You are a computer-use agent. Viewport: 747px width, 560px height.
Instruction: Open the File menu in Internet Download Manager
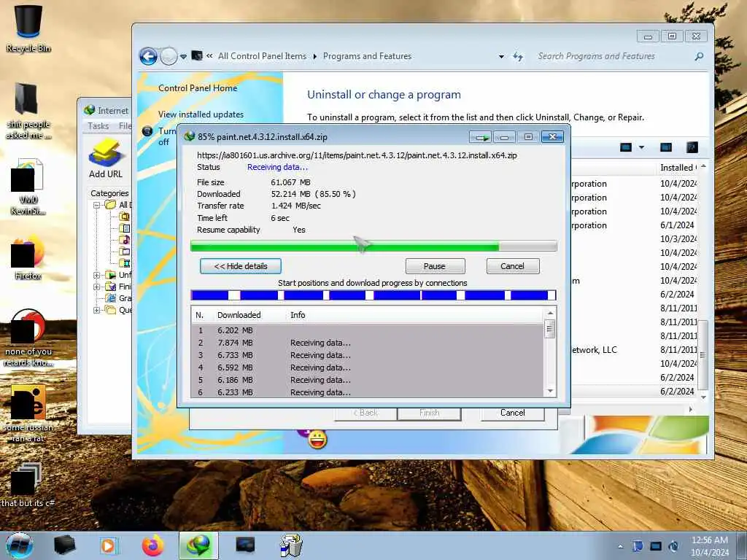pos(125,125)
